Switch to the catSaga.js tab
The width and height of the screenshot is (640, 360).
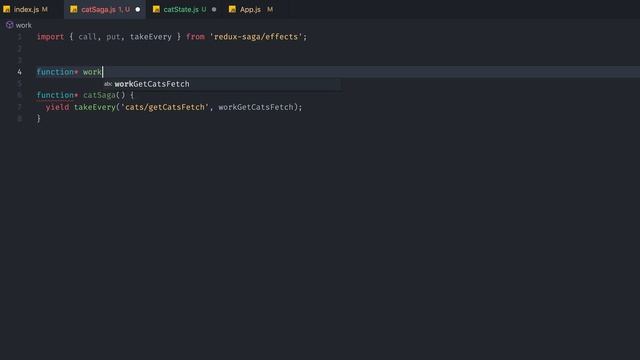pyautogui.click(x=105, y=9)
